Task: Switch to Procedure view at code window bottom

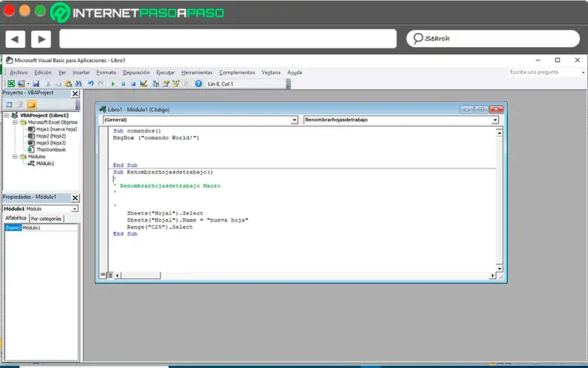Action: (102, 275)
